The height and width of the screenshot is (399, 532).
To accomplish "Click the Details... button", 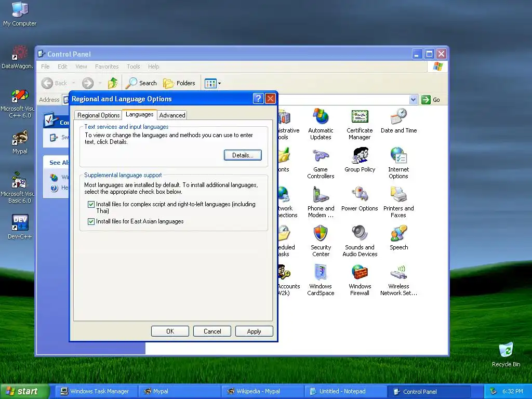I will (x=243, y=155).
